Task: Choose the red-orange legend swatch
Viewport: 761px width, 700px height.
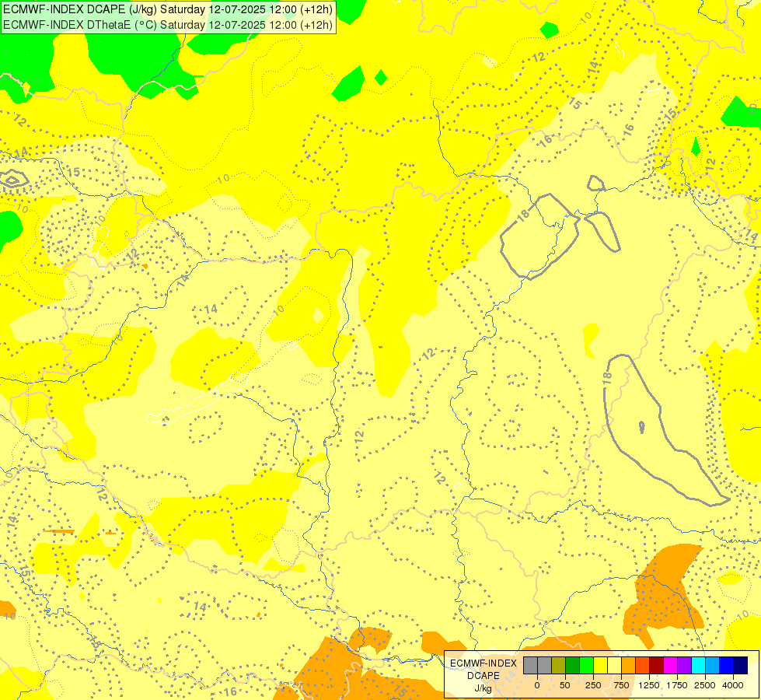Action: 643,665
